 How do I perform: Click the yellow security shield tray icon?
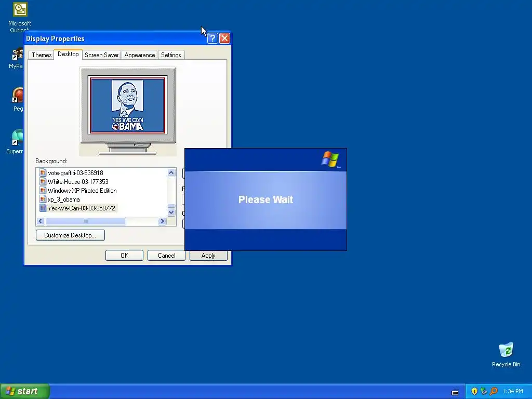point(474,391)
